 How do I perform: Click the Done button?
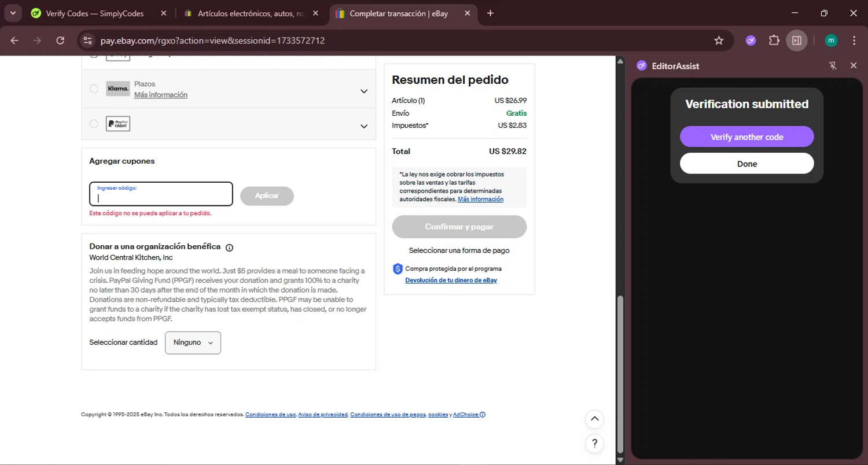[x=746, y=164]
